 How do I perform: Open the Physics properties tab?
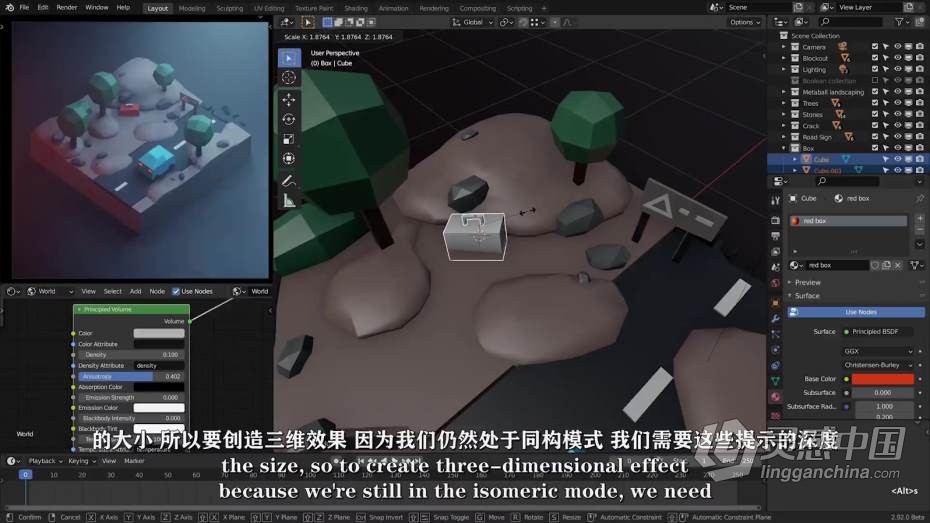coord(775,350)
